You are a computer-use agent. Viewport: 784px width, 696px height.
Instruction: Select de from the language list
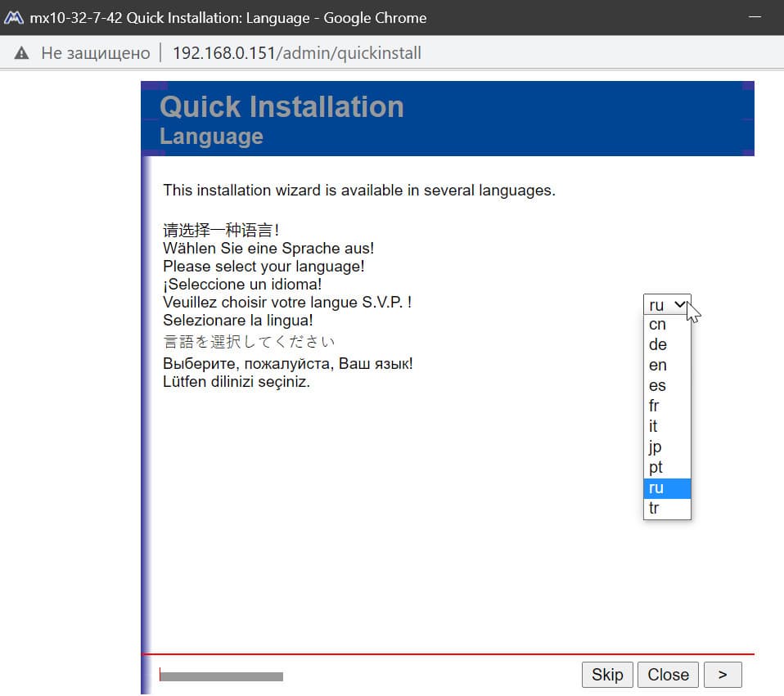pyautogui.click(x=667, y=345)
